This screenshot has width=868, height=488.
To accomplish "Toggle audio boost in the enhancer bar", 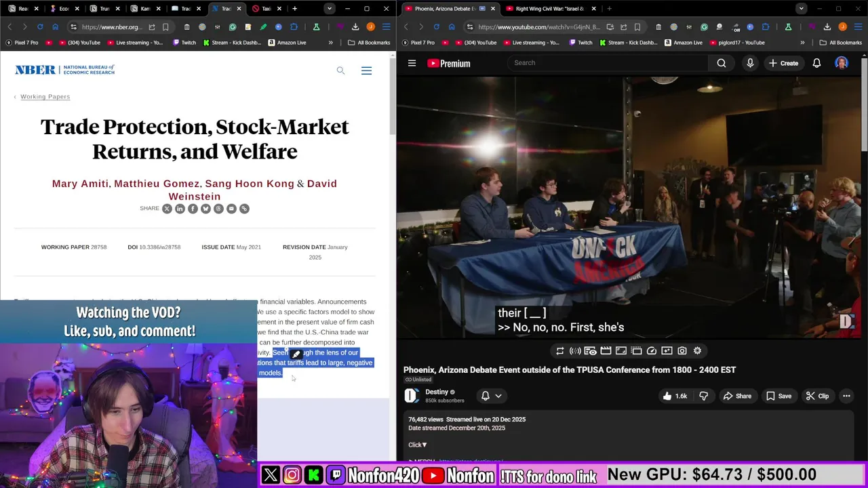I will pos(575,351).
